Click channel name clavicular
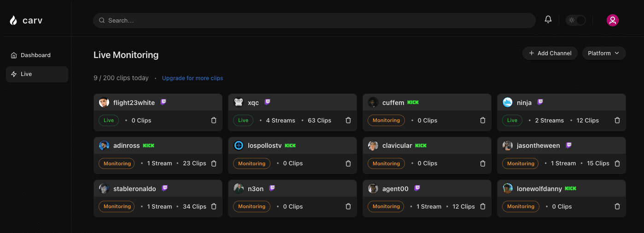Screen dimensions: 644x233 pyautogui.click(x=397, y=146)
